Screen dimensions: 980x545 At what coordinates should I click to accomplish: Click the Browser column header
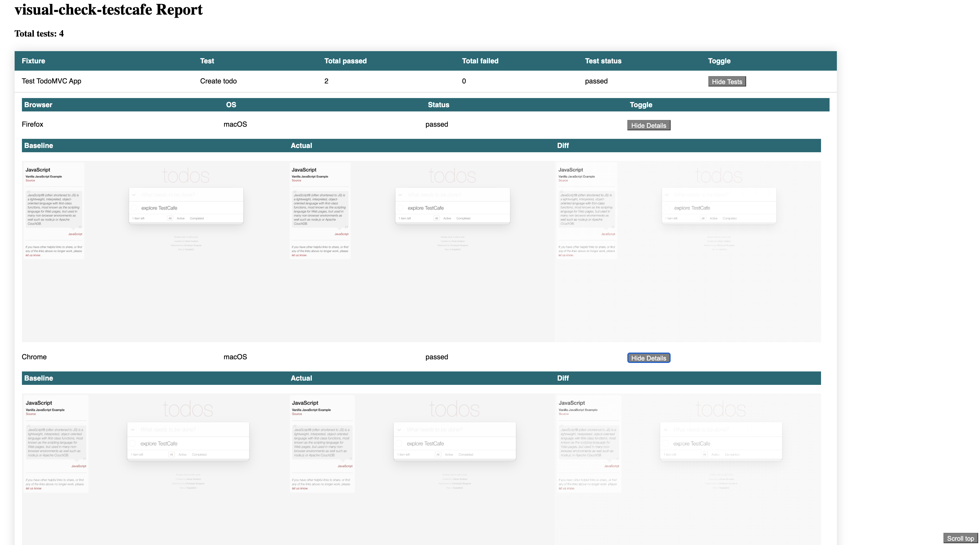point(38,105)
